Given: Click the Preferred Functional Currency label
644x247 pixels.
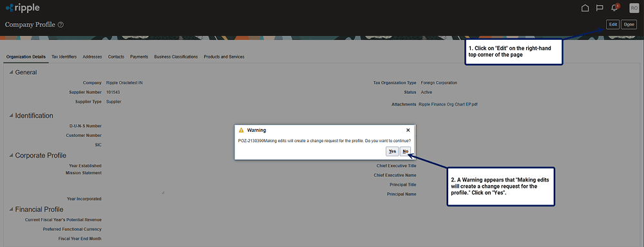Looking at the screenshot, I should (72, 230).
